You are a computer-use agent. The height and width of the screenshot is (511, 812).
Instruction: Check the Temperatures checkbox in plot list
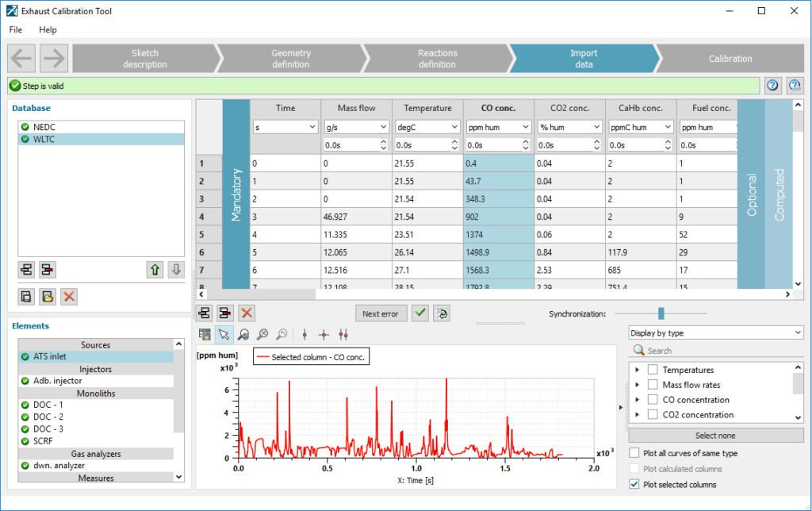(653, 370)
